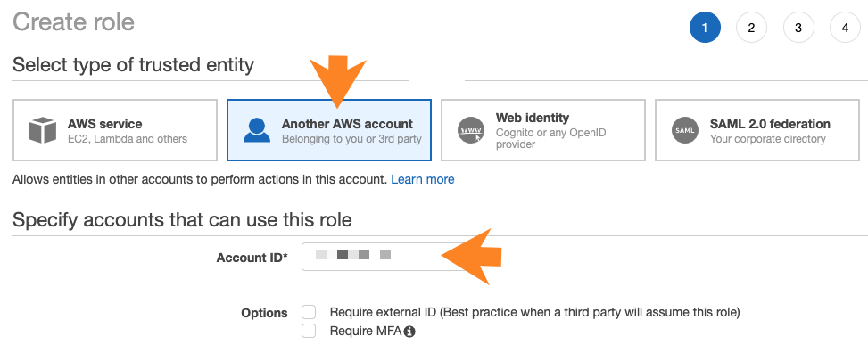Click the Web identity globe icon
The image size is (868, 361).
[471, 130]
